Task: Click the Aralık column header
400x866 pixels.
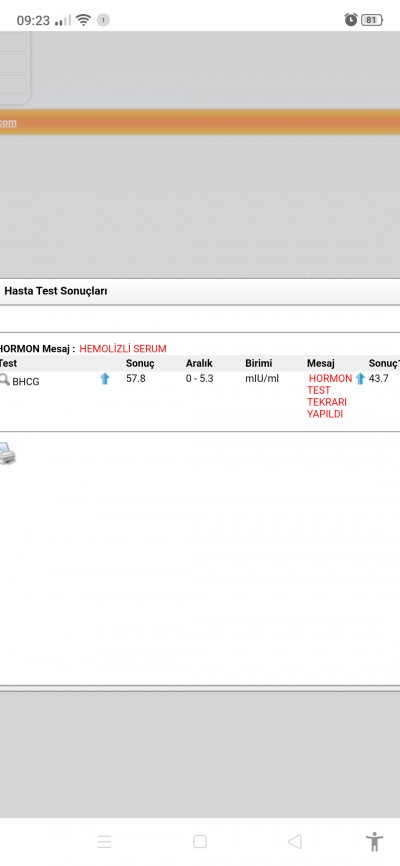Action: [x=199, y=363]
